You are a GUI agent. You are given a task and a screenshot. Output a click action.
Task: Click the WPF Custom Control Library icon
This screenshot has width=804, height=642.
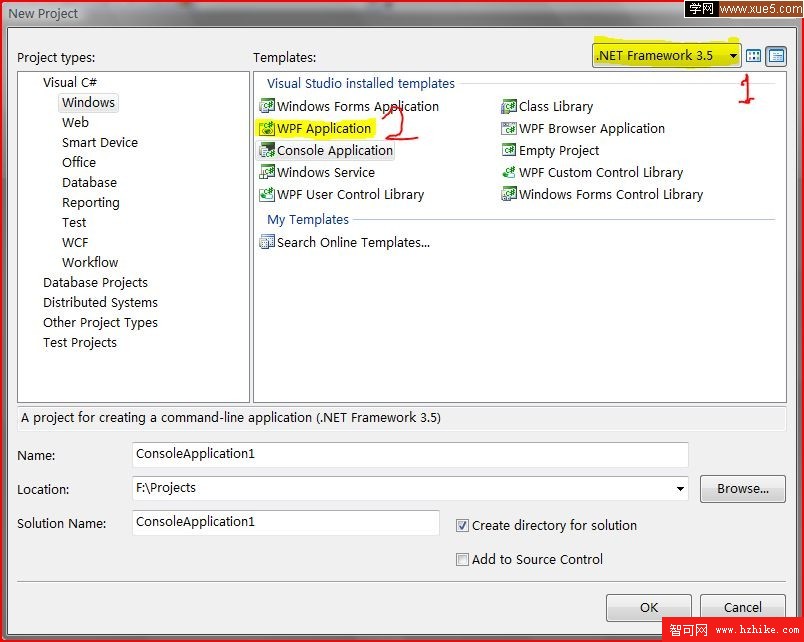click(509, 172)
